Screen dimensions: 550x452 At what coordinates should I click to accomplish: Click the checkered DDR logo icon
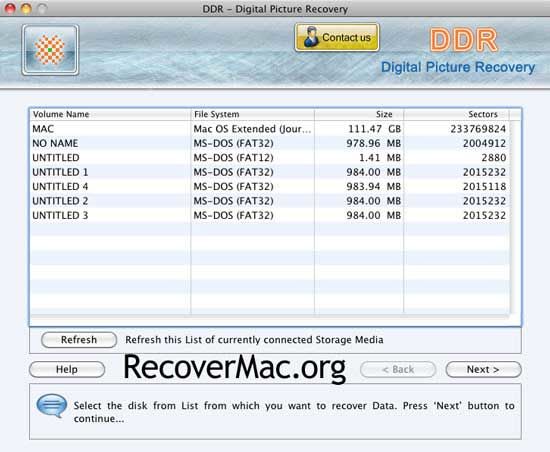(50, 50)
